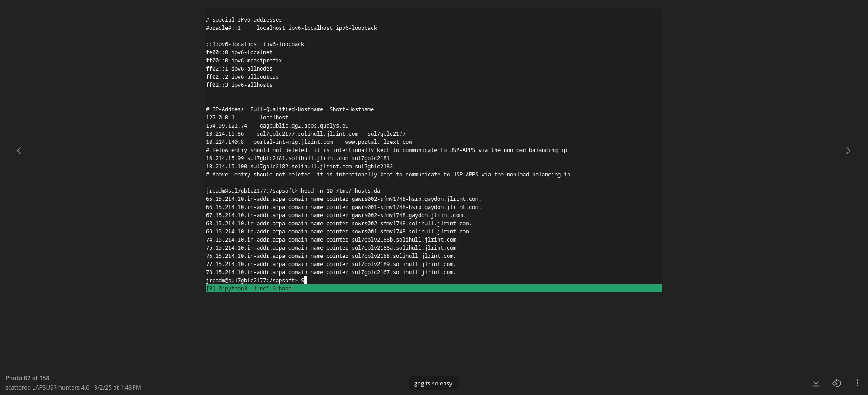Image resolution: width=868 pixels, height=395 pixels.
Task: Download the current photo
Action: 816,383
